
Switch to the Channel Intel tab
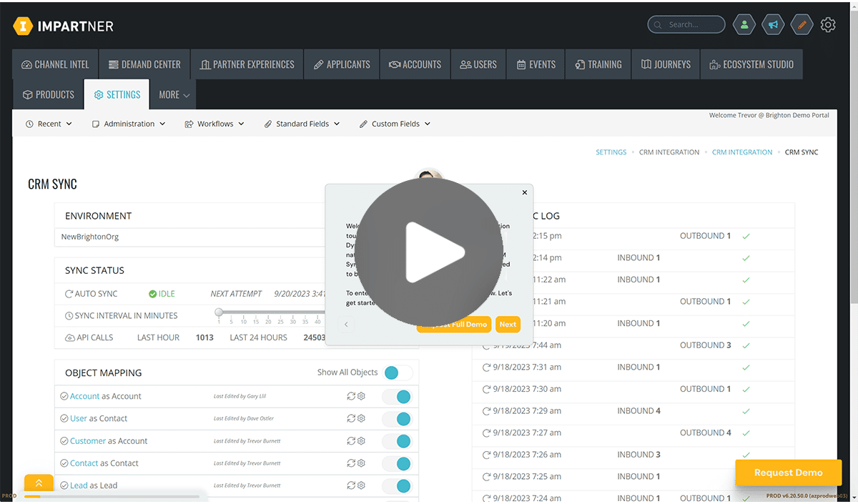click(x=55, y=64)
